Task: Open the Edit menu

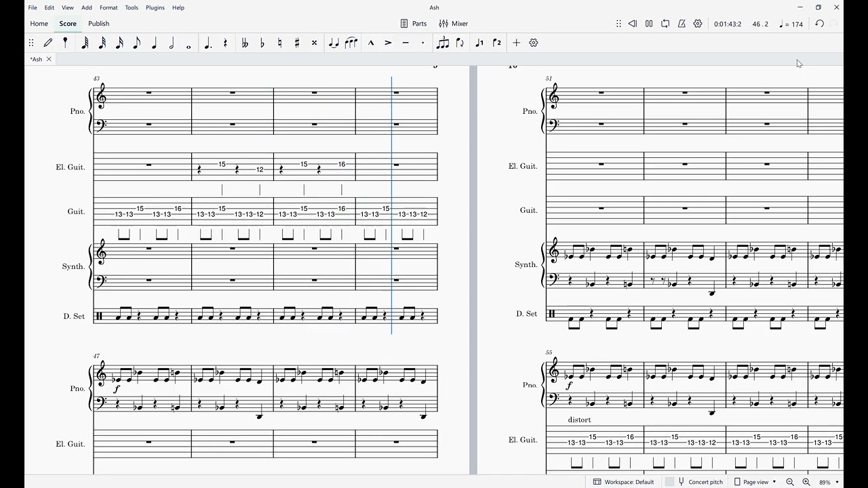Action: [50, 7]
